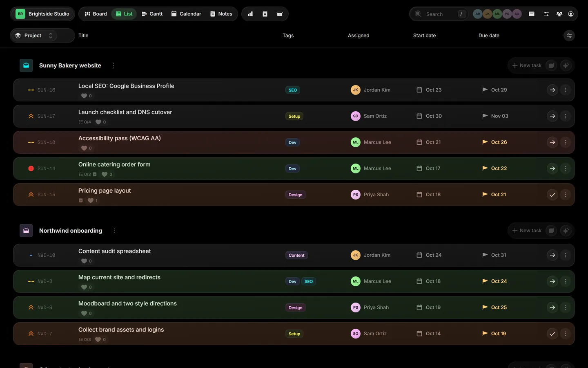Click the AI sparkle icon for Sunny Bakery website

(x=566, y=65)
